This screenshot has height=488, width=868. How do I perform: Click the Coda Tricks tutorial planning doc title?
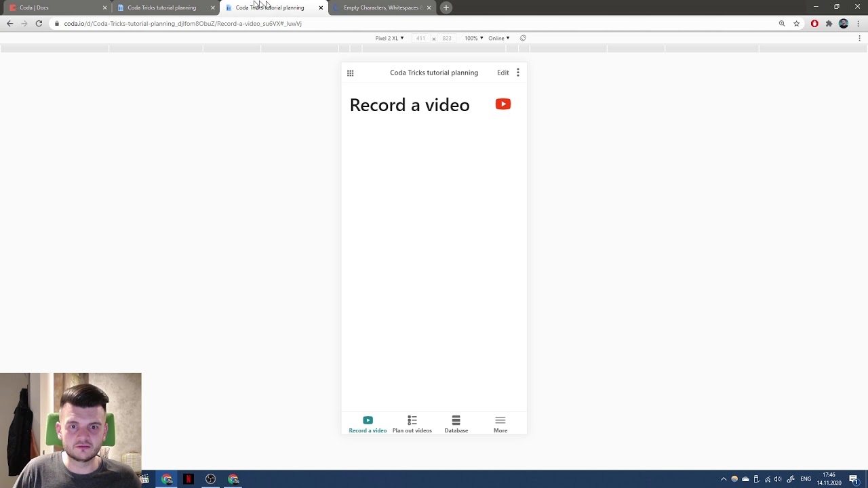pos(434,73)
